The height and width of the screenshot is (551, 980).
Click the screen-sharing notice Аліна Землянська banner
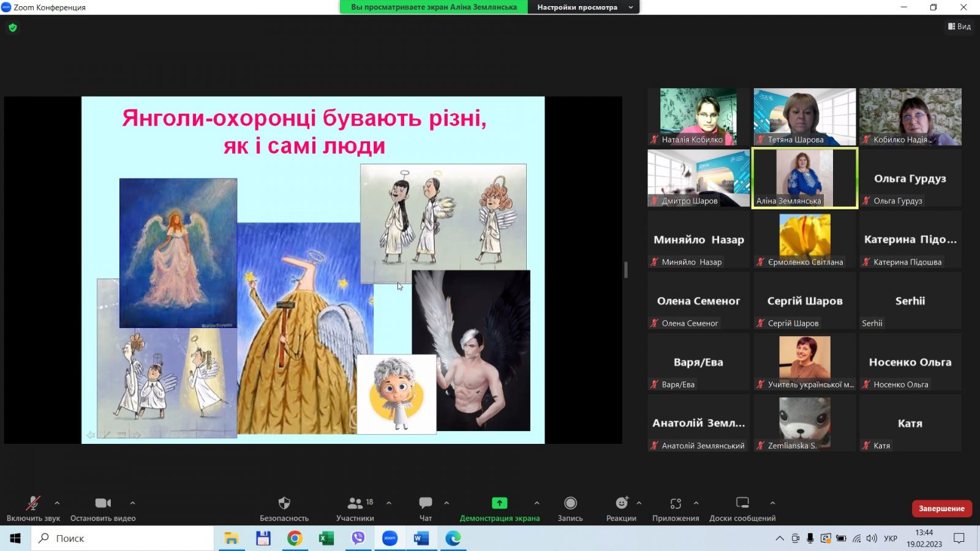coord(434,7)
